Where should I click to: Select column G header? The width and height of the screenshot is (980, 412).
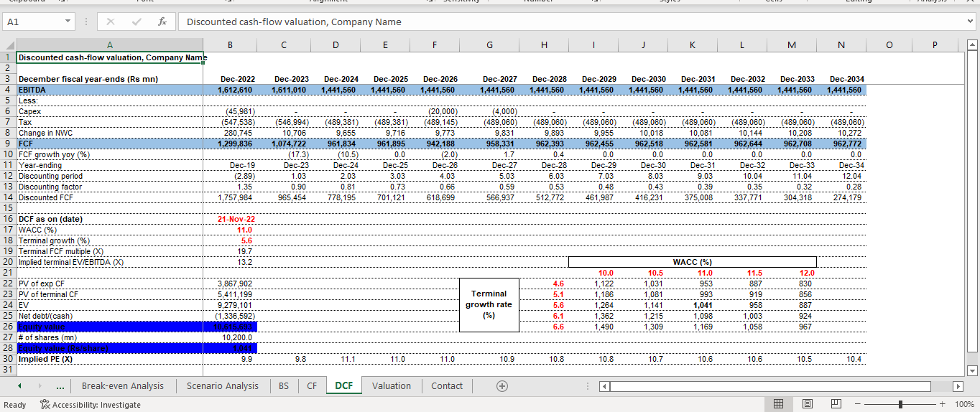click(x=489, y=45)
